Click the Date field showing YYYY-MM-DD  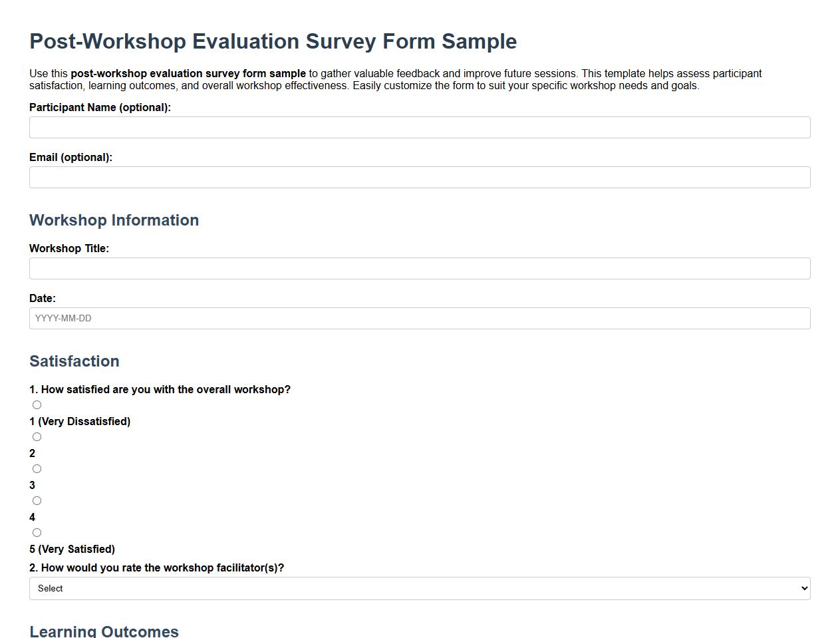[x=419, y=318]
